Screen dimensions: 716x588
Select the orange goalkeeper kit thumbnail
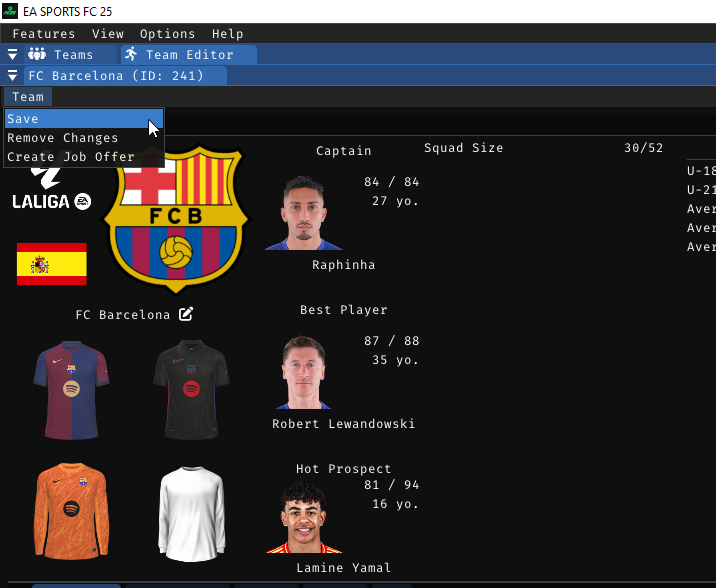[x=71, y=511]
